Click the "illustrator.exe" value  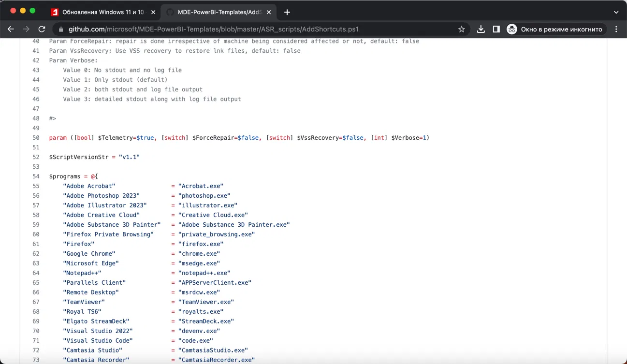208,205
